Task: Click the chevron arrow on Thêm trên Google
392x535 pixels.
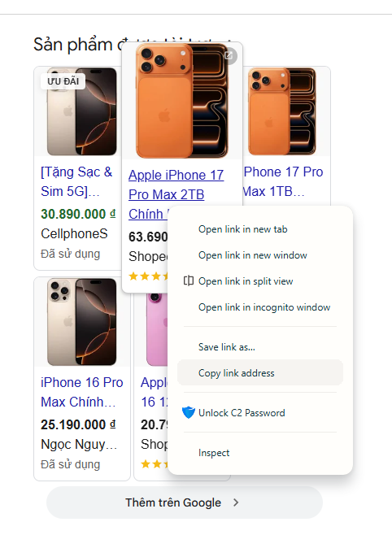Action: [x=236, y=502]
